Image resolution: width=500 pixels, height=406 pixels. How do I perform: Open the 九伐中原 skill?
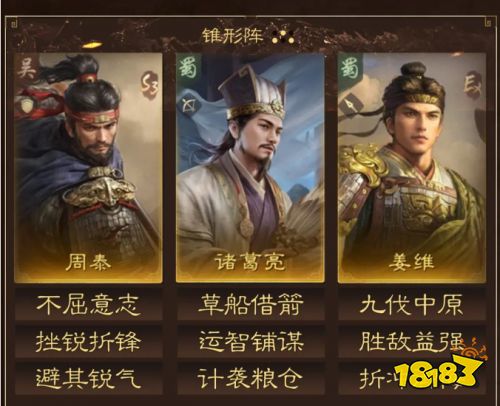tap(412, 304)
